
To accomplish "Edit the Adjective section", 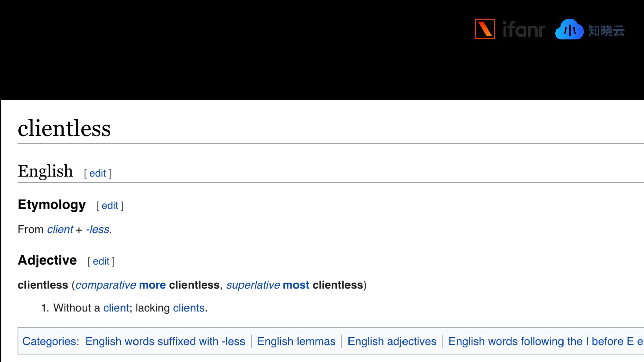I will pyautogui.click(x=101, y=261).
